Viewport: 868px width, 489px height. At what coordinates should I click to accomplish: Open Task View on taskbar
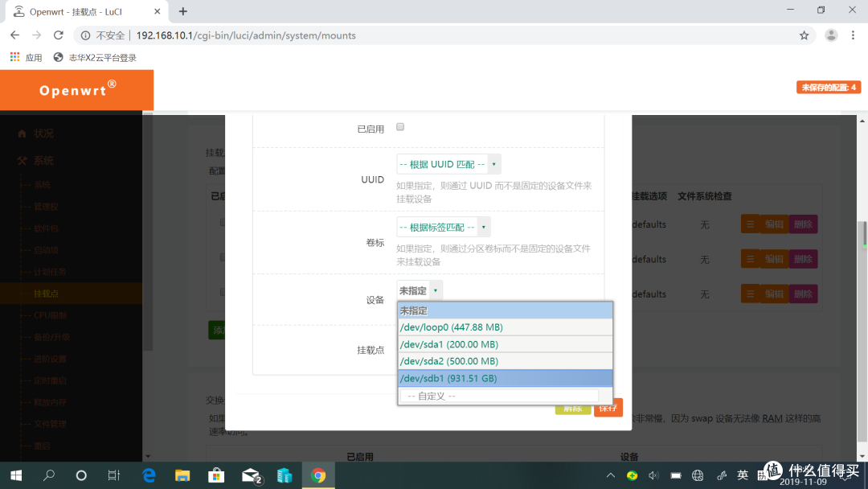pyautogui.click(x=114, y=475)
